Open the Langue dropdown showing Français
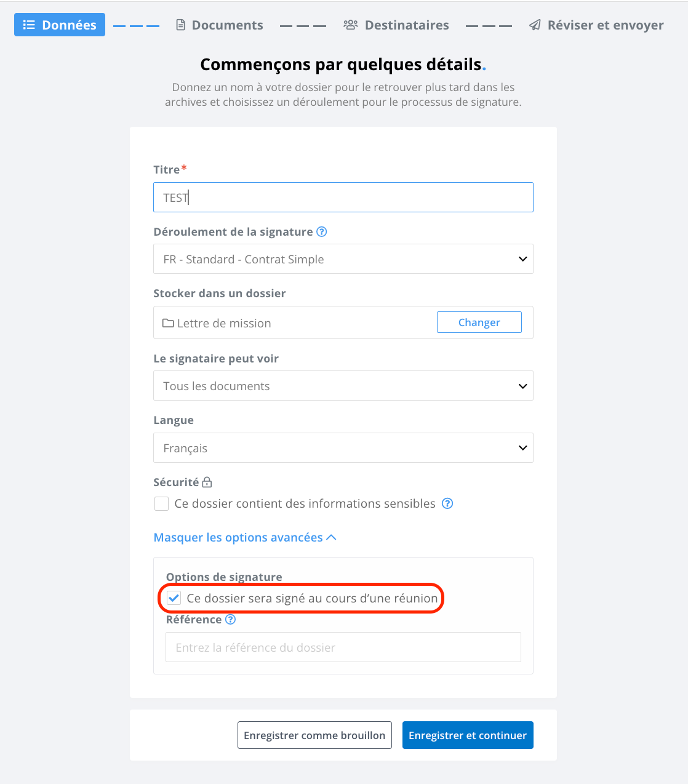Screen dimensions: 688x784 [343, 448]
